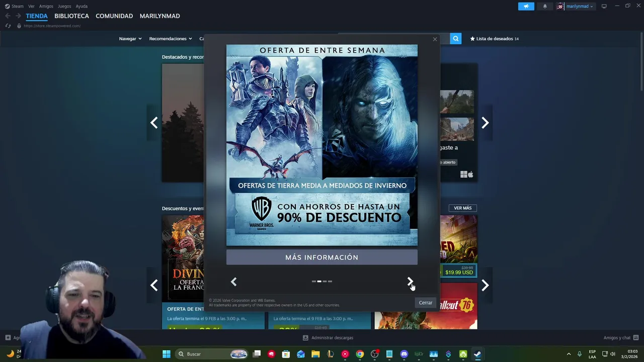Click left arrow of discounts carousel
The width and height of the screenshot is (644, 362).
pos(154,285)
